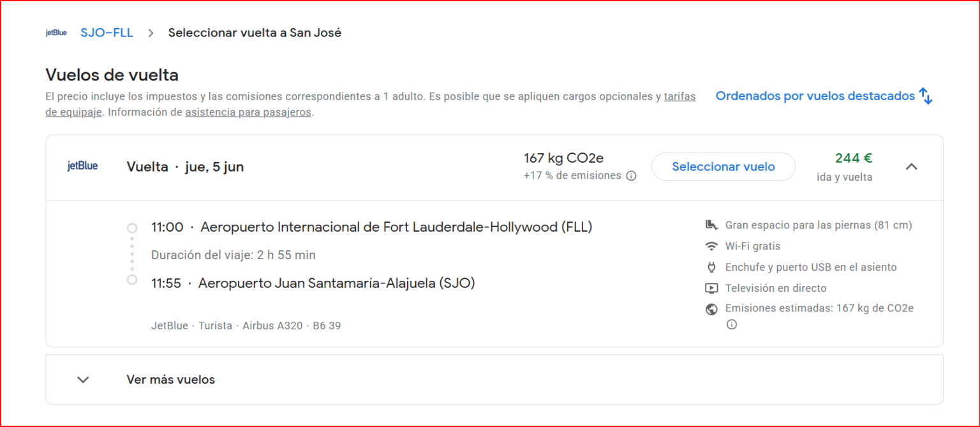Viewport: 980px width, 427px height.
Task: Click 'JetBlue · Turista · Airbus A320 · B6 39'
Action: point(246,326)
